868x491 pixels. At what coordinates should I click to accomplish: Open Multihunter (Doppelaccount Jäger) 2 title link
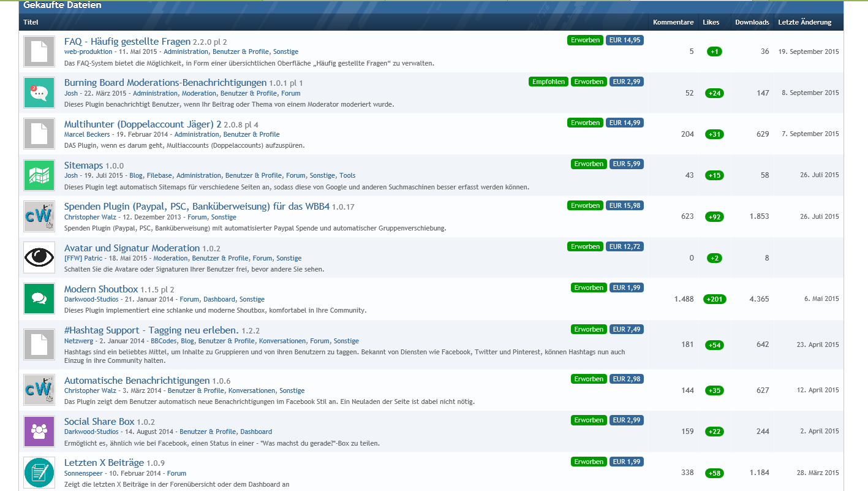[x=143, y=124]
